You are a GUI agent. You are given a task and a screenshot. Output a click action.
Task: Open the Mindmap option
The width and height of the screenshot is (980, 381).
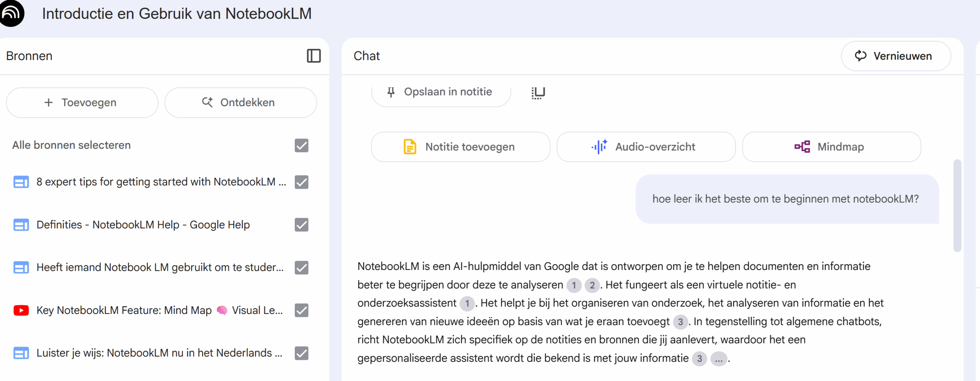[x=831, y=147]
